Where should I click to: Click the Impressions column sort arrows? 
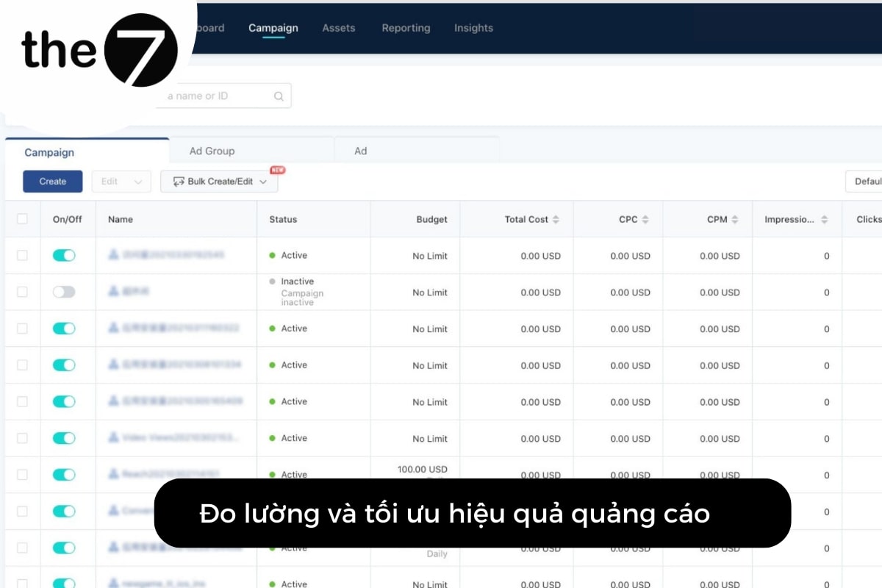tap(825, 220)
